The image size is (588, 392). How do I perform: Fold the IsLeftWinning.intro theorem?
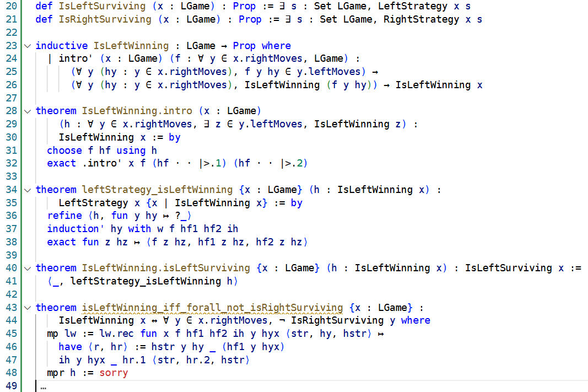click(x=28, y=111)
